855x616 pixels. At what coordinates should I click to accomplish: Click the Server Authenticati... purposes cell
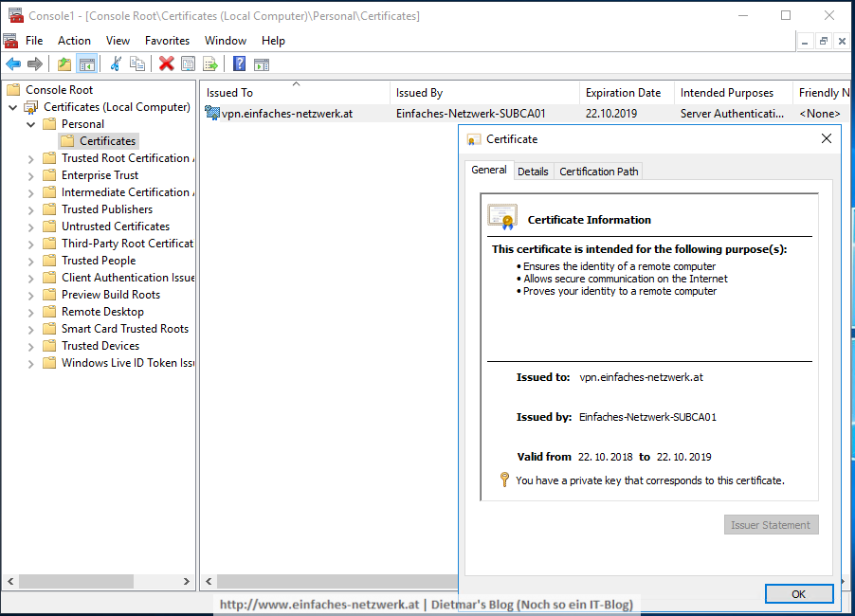pyautogui.click(x=732, y=114)
